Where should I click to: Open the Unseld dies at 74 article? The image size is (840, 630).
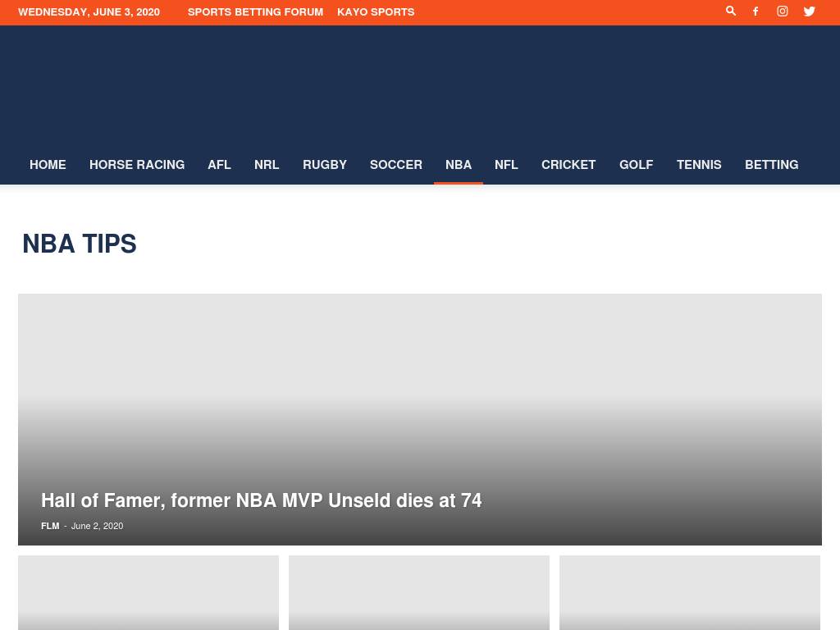click(x=262, y=500)
